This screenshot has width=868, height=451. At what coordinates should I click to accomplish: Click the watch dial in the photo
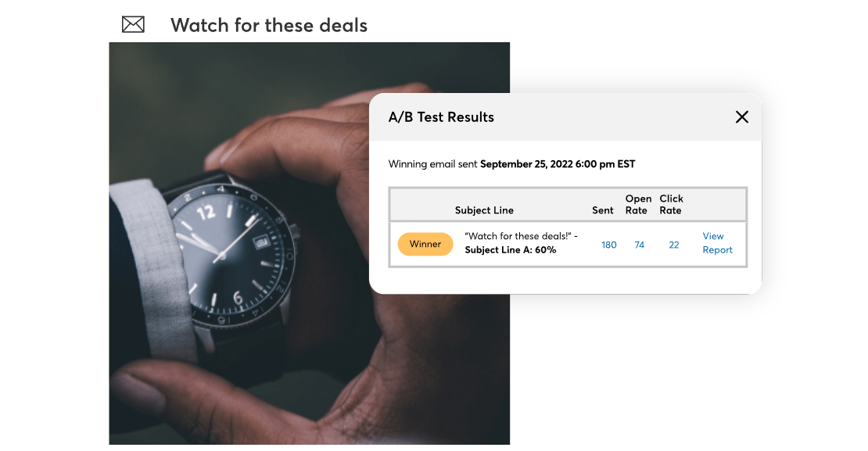pos(231,255)
